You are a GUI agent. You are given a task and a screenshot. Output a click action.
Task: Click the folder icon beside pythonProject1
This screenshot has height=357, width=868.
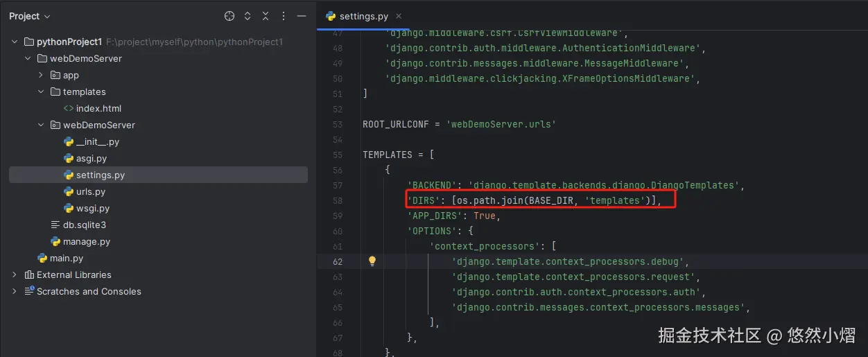pyautogui.click(x=29, y=42)
